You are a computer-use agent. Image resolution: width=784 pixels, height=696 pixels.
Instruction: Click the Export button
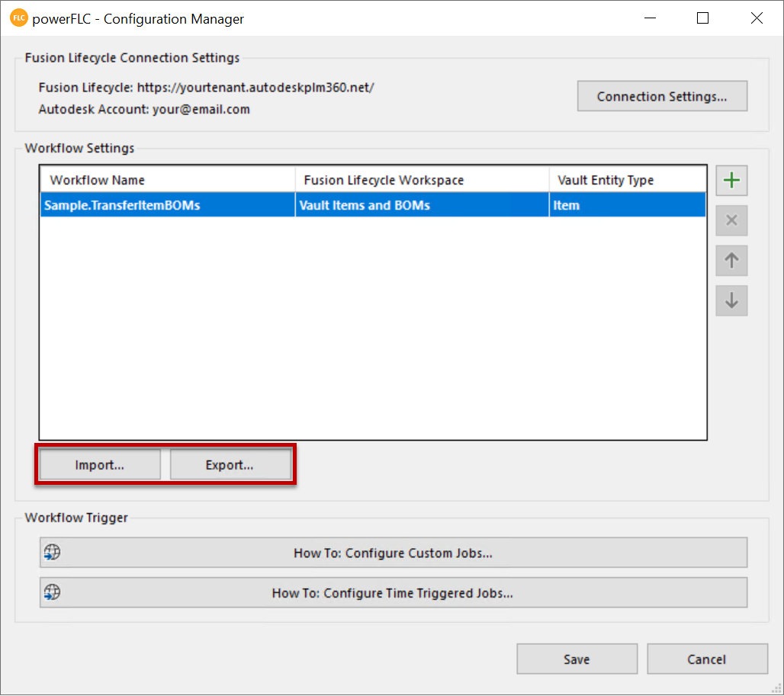point(230,465)
